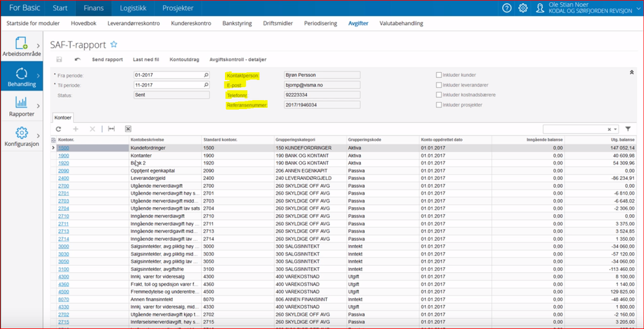644x329 pixels.
Task: Open settings via the top gear icon
Action: 523,8
